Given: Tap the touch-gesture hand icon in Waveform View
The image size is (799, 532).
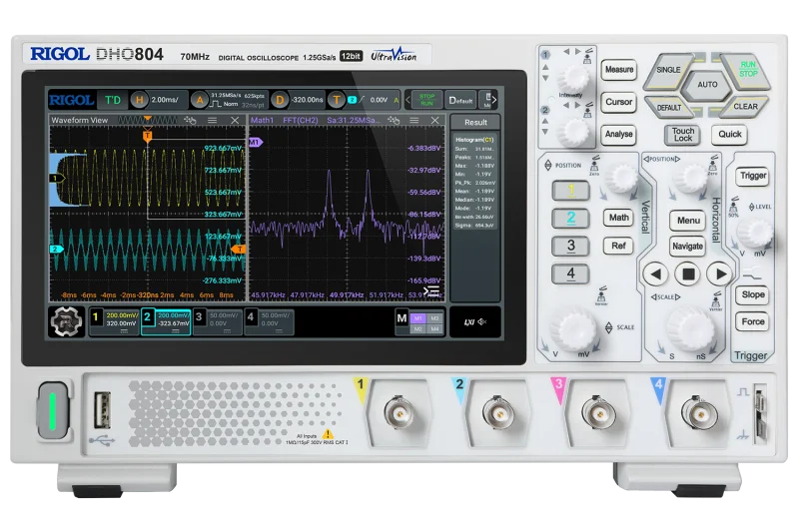Looking at the screenshot, I should 190,120.
